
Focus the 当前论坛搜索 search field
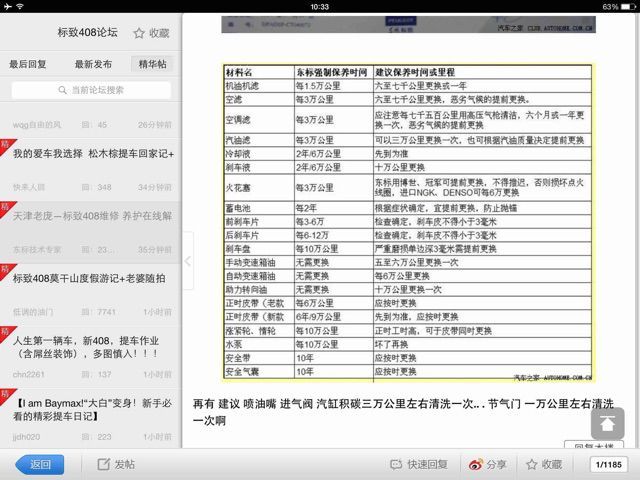(x=91, y=90)
